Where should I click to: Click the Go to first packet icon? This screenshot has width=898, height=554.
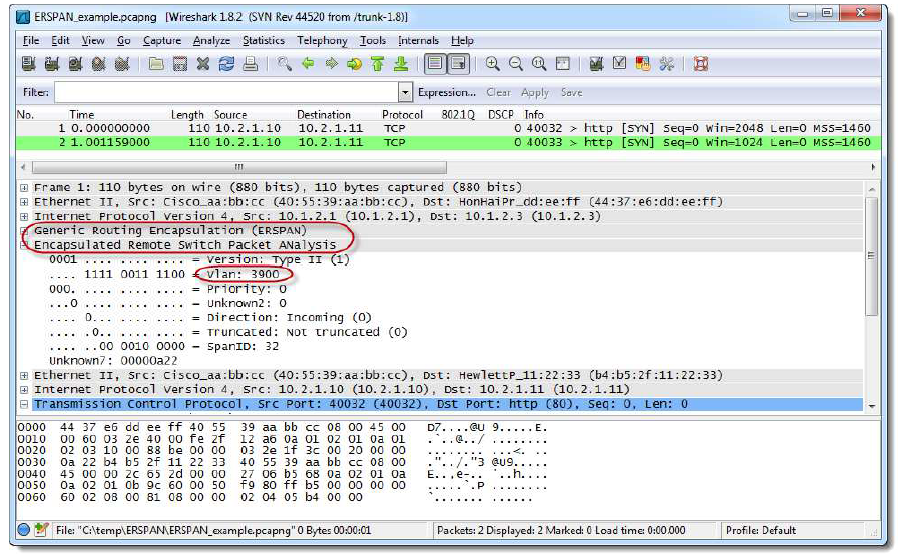378,64
